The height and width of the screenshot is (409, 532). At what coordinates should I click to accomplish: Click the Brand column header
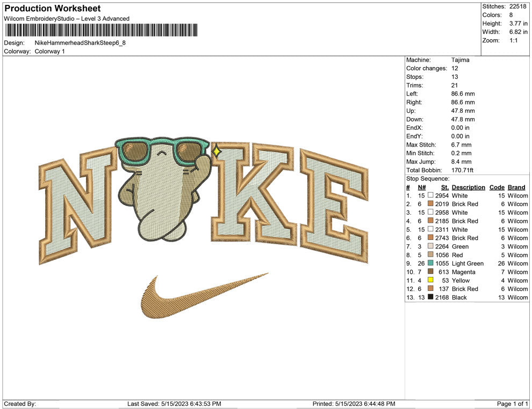(x=516, y=187)
